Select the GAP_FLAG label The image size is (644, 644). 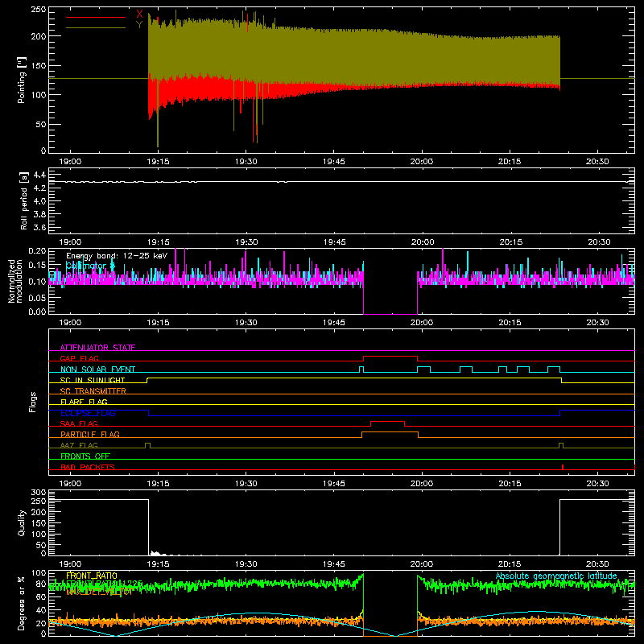[79, 358]
